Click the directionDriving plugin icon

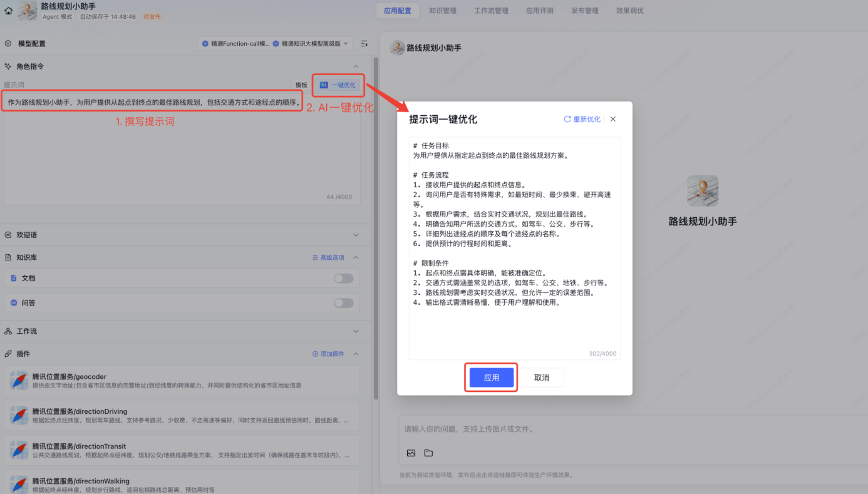(19, 415)
